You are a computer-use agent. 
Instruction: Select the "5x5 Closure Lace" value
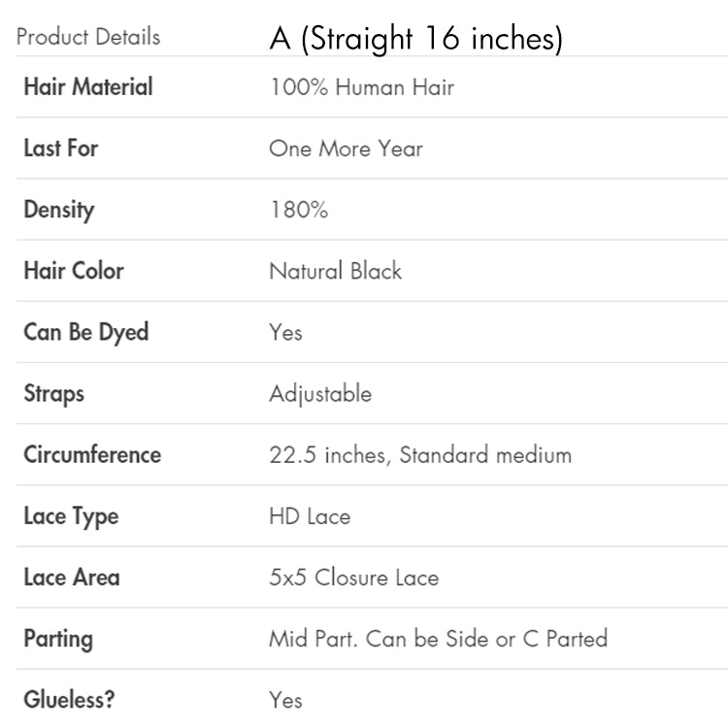tap(353, 578)
